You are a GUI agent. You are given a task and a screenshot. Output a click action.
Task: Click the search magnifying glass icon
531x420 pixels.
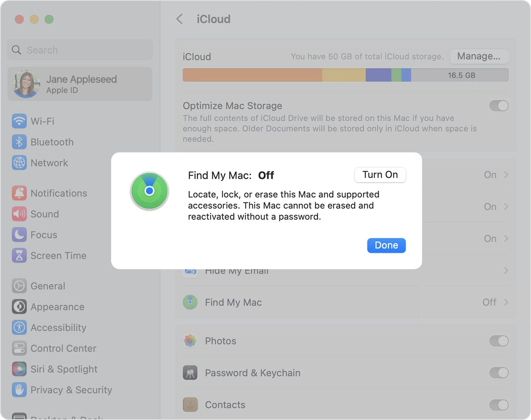tap(16, 50)
